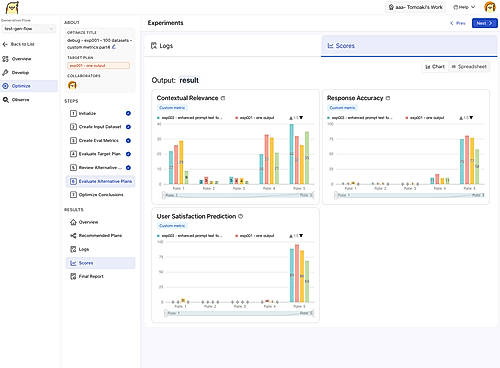Click info icon beside Contextual Relevance
The image size is (500, 368).
pos(223,98)
